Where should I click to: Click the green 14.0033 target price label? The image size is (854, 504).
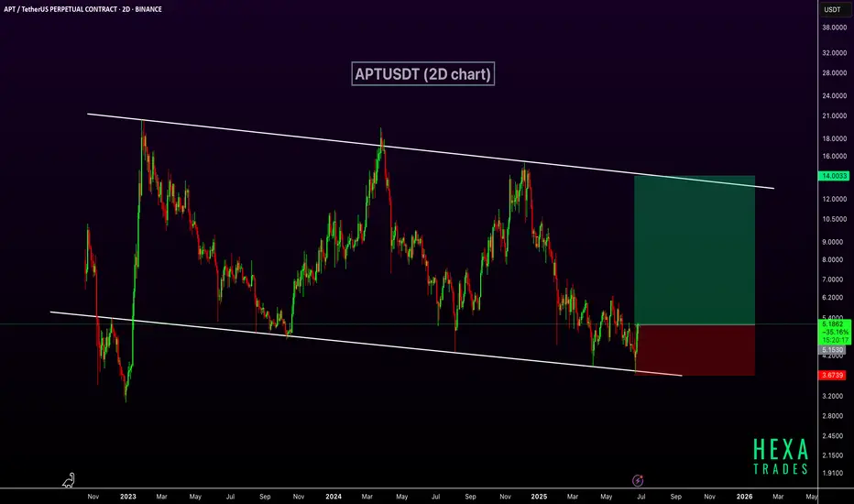pos(834,176)
